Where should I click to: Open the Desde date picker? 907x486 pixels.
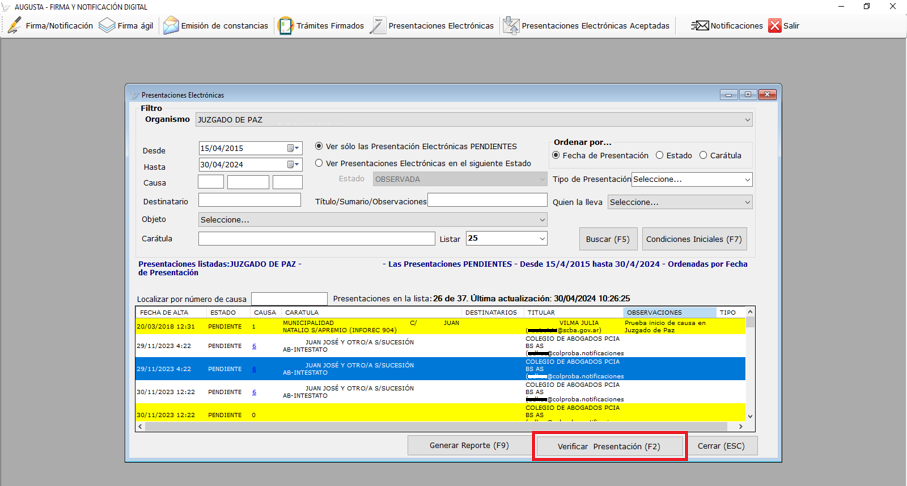(293, 149)
